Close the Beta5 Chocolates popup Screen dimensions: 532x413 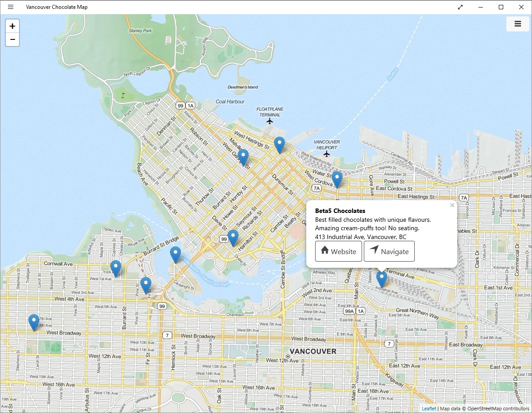point(452,205)
